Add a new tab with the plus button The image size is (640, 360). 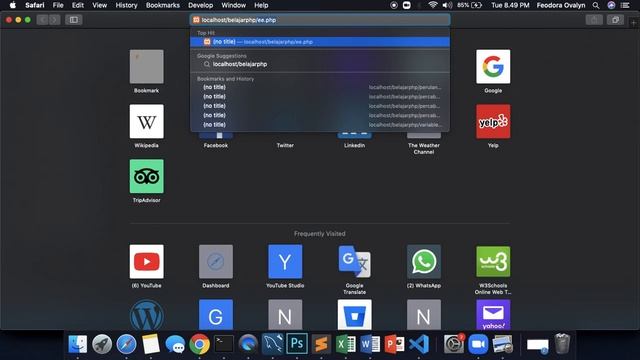tap(633, 23)
